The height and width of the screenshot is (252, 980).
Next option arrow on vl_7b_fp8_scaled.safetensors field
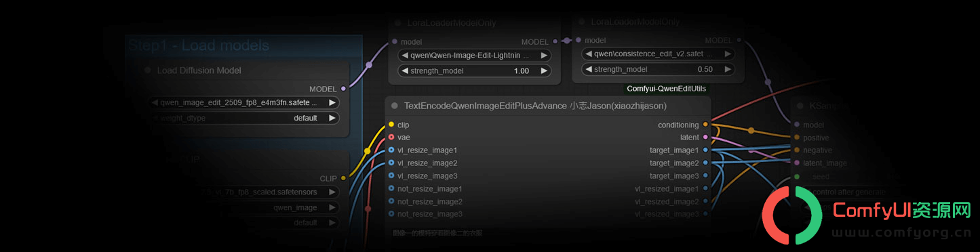332,192
